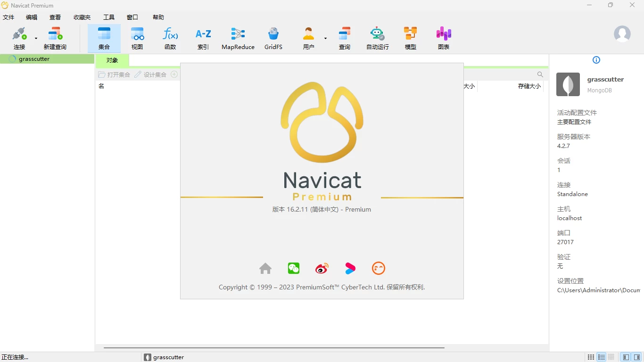Open the Help (帮助) menu
Viewport: 644px width, 362px height.
[x=158, y=17]
